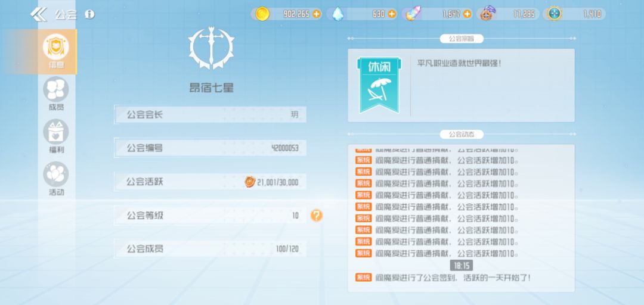Add more gold coins with plus button
The width and height of the screenshot is (644, 305).
(316, 14)
